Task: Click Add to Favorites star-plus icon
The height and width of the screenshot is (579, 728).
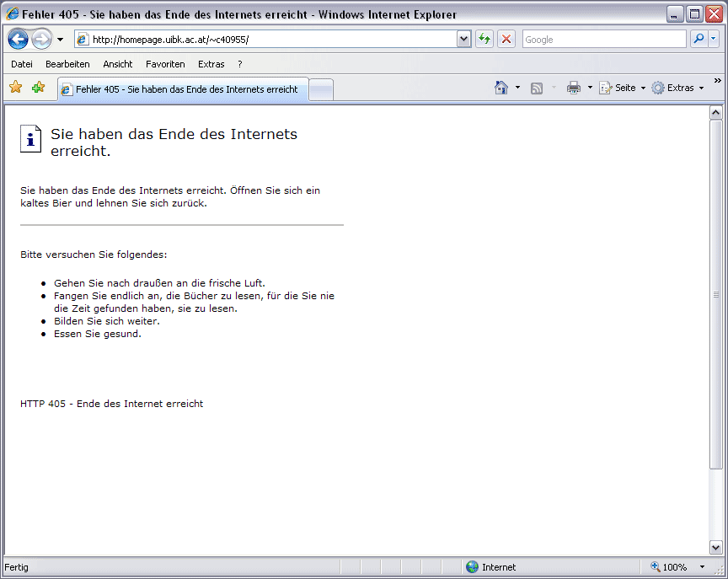Action: [x=38, y=88]
